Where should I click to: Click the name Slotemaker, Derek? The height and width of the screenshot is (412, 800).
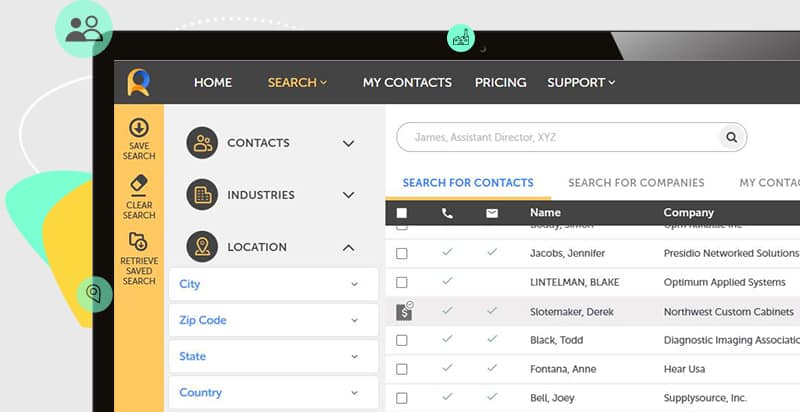click(x=571, y=312)
